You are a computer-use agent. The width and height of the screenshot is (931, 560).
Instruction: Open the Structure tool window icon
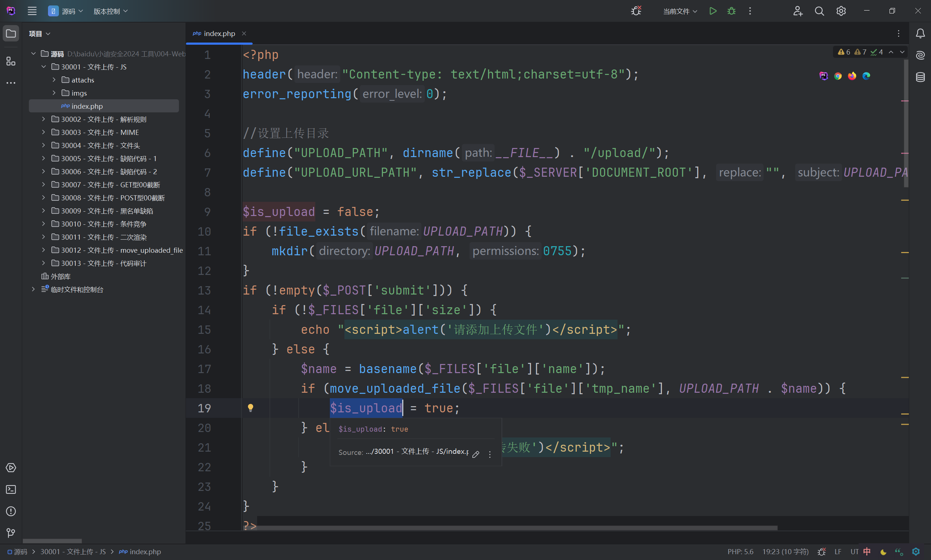tap(11, 61)
